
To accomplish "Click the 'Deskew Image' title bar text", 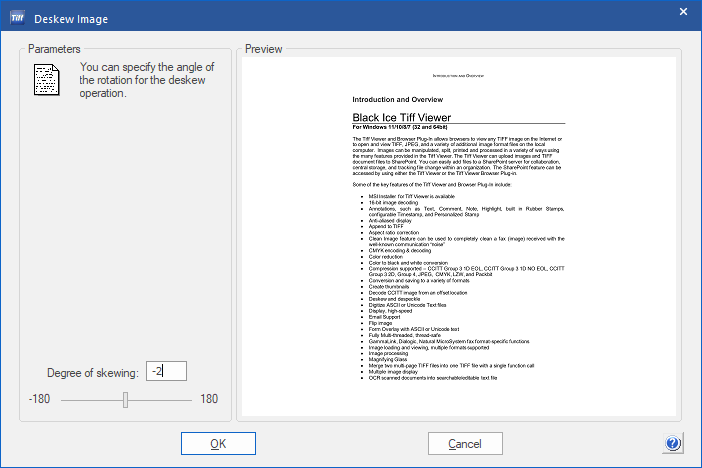I will pos(72,18).
